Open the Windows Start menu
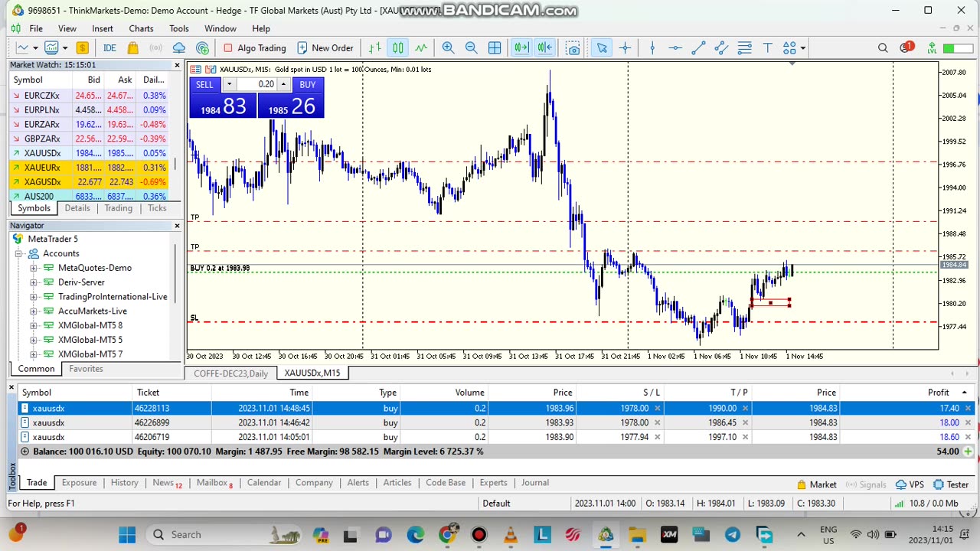This screenshot has width=980, height=551. pos(127,534)
